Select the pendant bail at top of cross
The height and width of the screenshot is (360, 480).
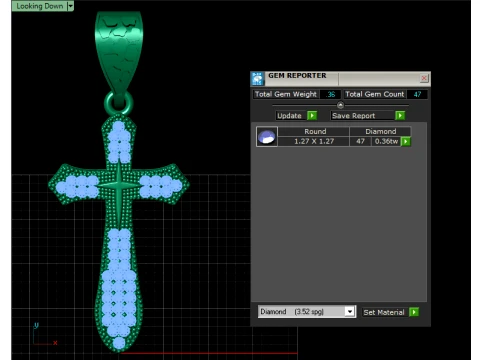pos(119,53)
